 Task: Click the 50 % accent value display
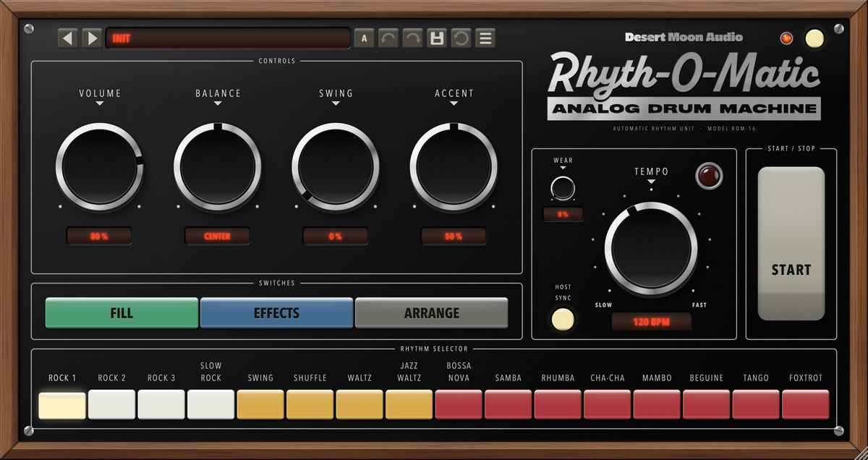(x=454, y=236)
